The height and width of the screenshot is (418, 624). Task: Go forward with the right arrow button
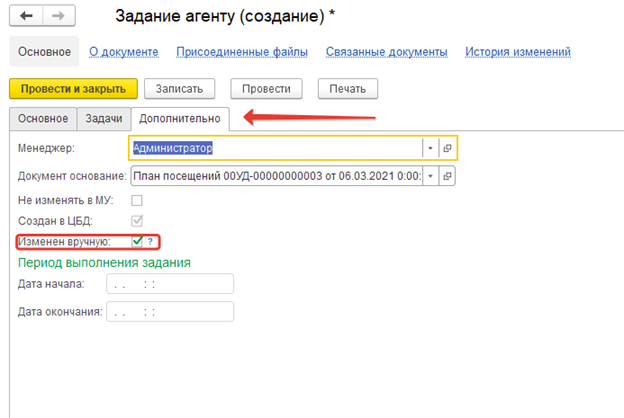[58, 16]
